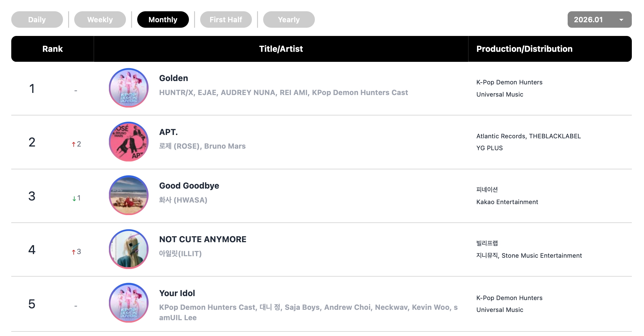The height and width of the screenshot is (336, 644).
Task: Open the Your Idol song title
Action: (177, 293)
